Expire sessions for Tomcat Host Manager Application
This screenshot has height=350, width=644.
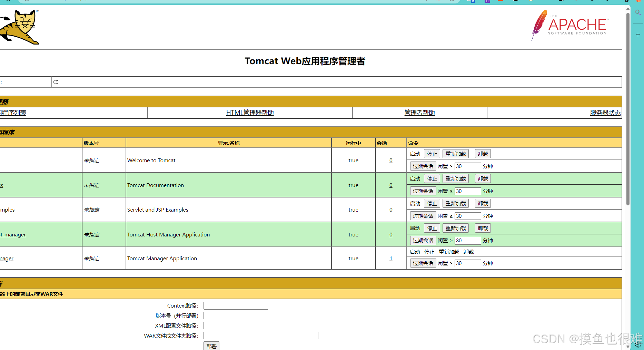point(423,241)
